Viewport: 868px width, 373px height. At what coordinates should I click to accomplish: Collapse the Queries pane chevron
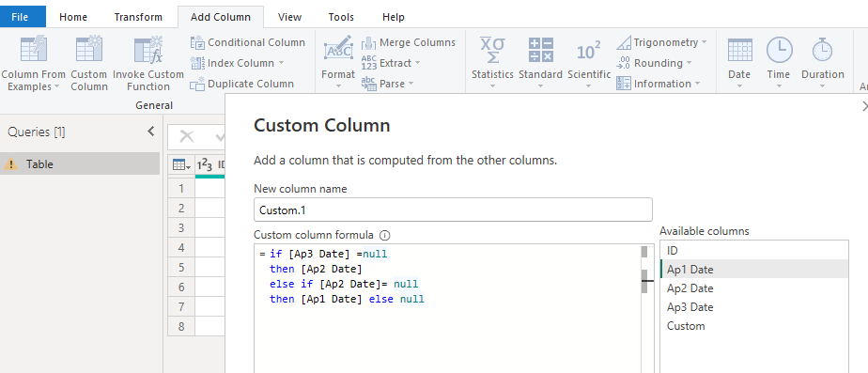tap(150, 132)
